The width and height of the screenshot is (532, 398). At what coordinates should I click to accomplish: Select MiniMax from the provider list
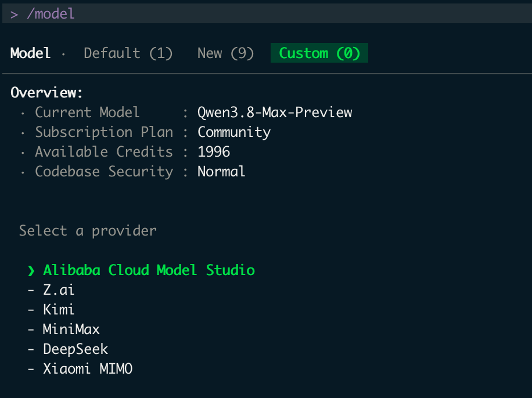(x=71, y=329)
